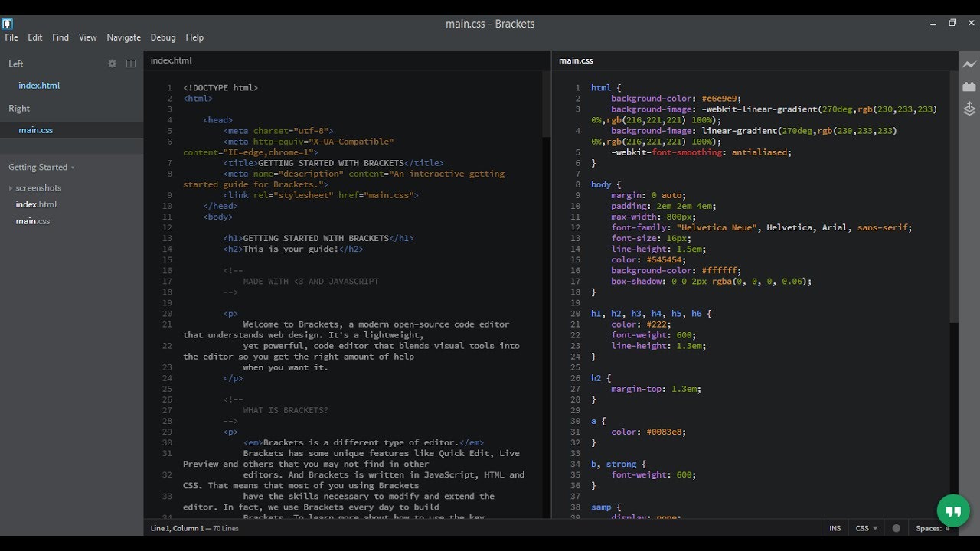This screenshot has height=551, width=980.
Task: Click the h2 margin-top 1.3em line
Action: point(656,389)
